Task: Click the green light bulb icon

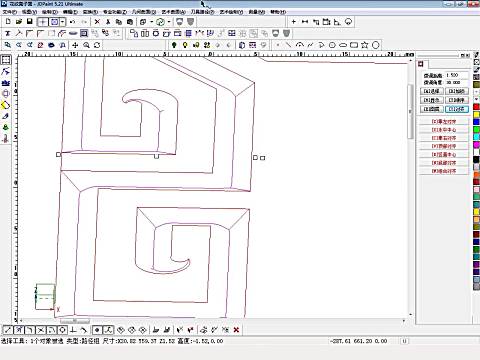Action: pos(174,45)
